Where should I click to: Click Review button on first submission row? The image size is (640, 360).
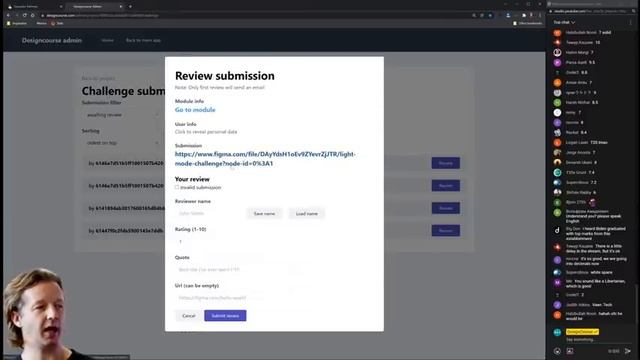pyautogui.click(x=446, y=163)
